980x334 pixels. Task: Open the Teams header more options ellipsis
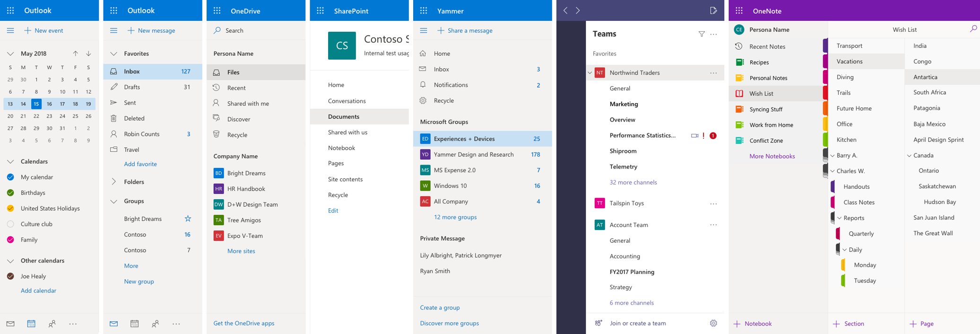point(713,34)
